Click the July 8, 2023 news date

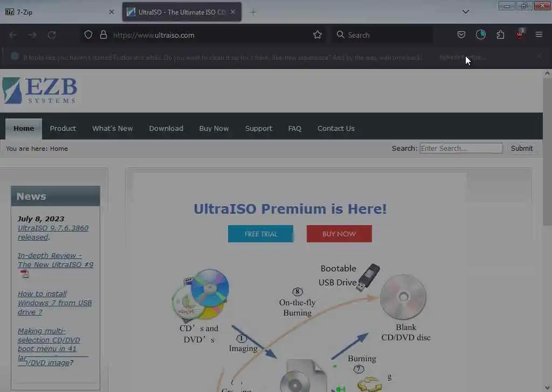point(41,219)
